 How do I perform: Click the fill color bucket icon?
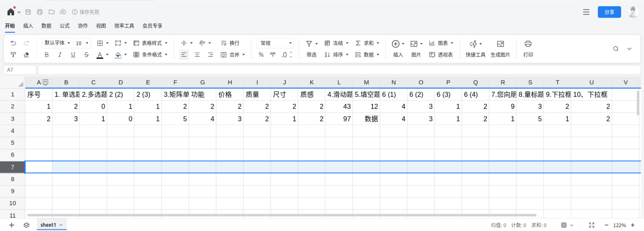tap(118, 55)
